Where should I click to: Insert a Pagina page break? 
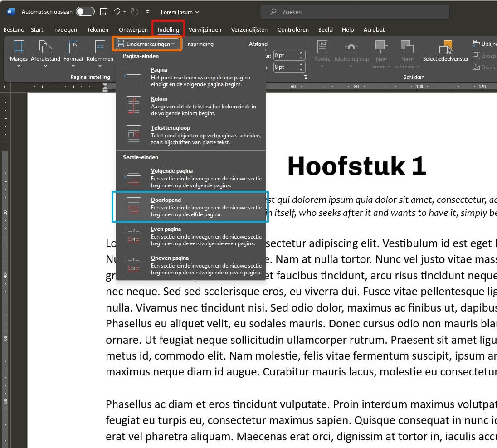coord(190,77)
